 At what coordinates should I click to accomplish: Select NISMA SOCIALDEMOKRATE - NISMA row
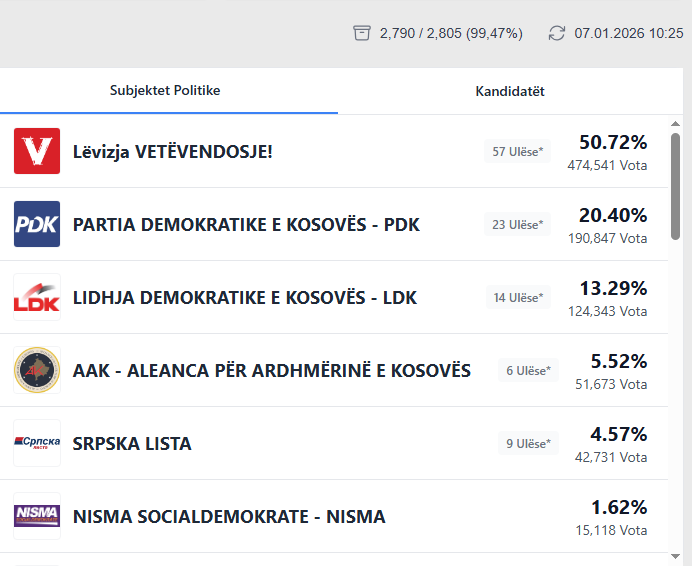pyautogui.click(x=229, y=517)
